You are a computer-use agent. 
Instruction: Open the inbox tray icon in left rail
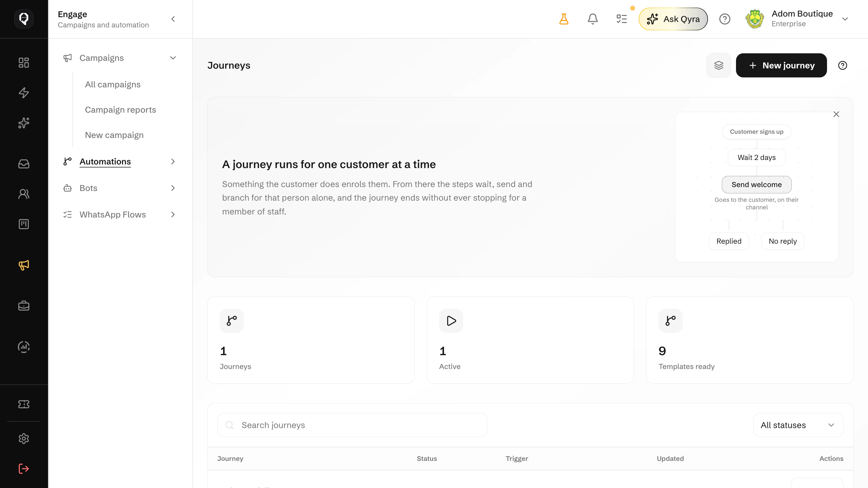pyautogui.click(x=24, y=164)
